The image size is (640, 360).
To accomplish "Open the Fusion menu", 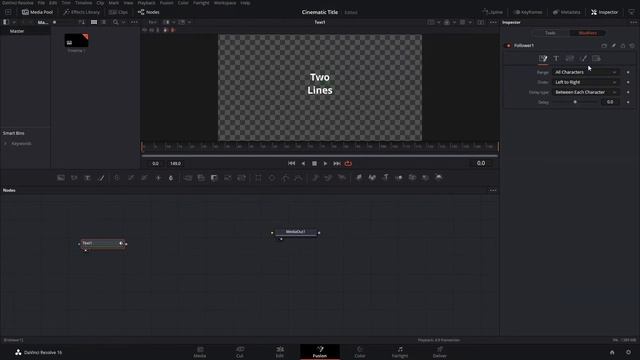I will click(x=167, y=3).
